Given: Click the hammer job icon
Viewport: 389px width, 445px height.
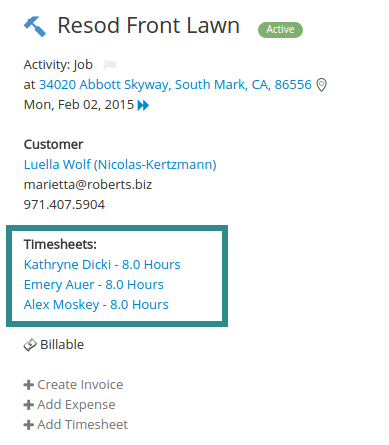Looking at the screenshot, I should pos(35,26).
